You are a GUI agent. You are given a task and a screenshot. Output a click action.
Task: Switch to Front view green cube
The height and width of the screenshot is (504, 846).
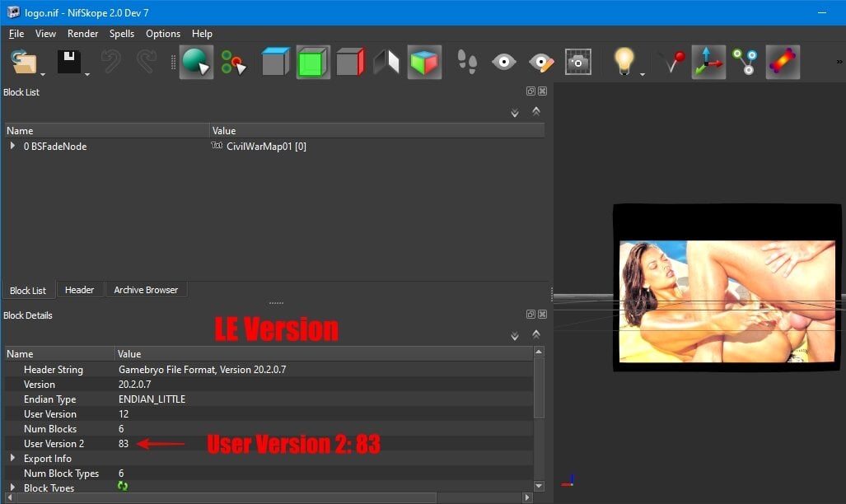(313, 62)
